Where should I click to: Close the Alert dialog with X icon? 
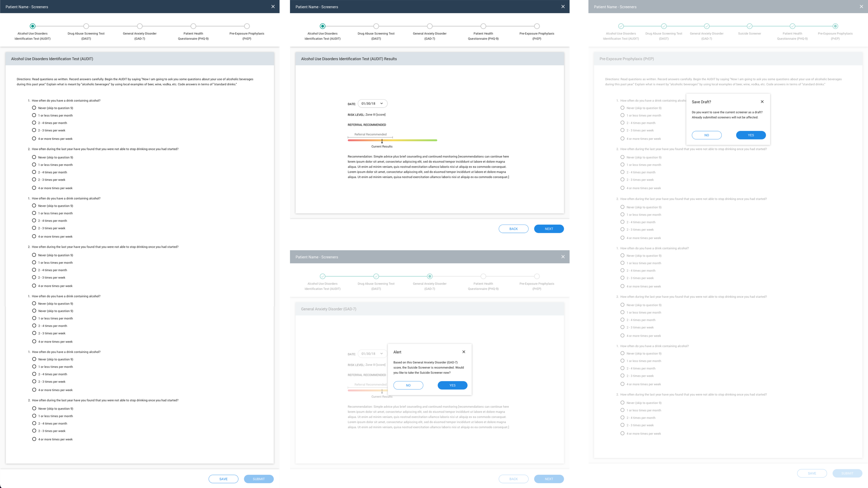coord(464,352)
